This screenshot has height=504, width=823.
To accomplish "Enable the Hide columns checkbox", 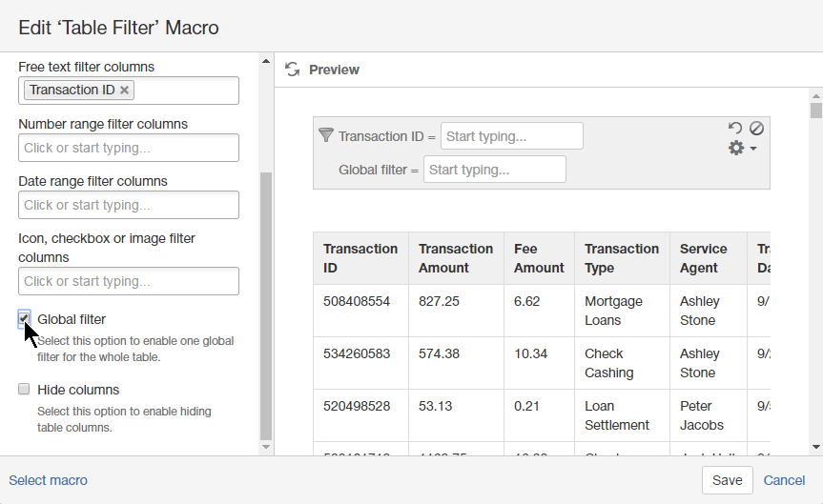I will (x=24, y=390).
